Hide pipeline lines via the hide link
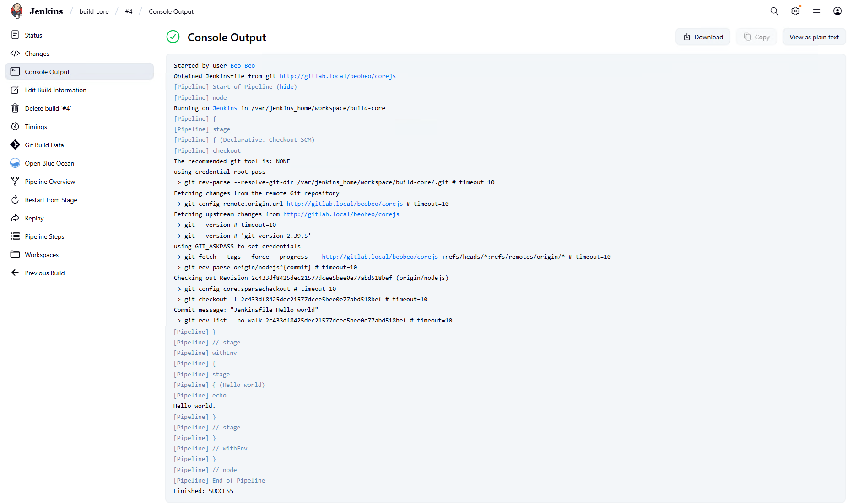Screen dimensions: 853x504 pos(286,87)
